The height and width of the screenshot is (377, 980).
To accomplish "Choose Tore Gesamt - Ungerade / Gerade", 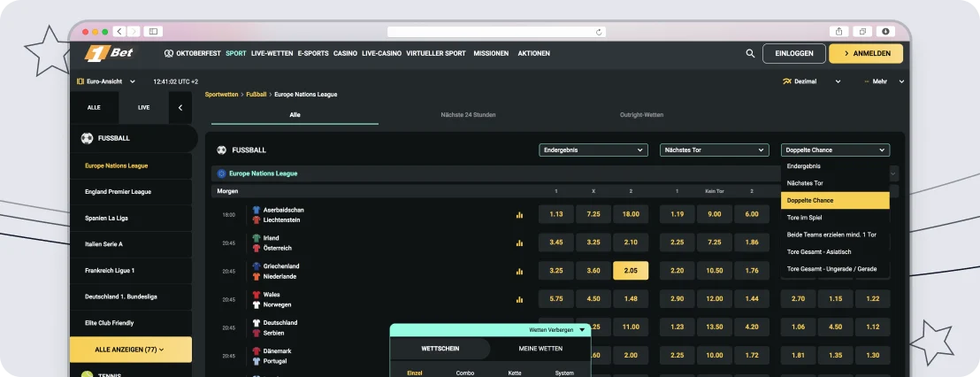I will point(835,269).
